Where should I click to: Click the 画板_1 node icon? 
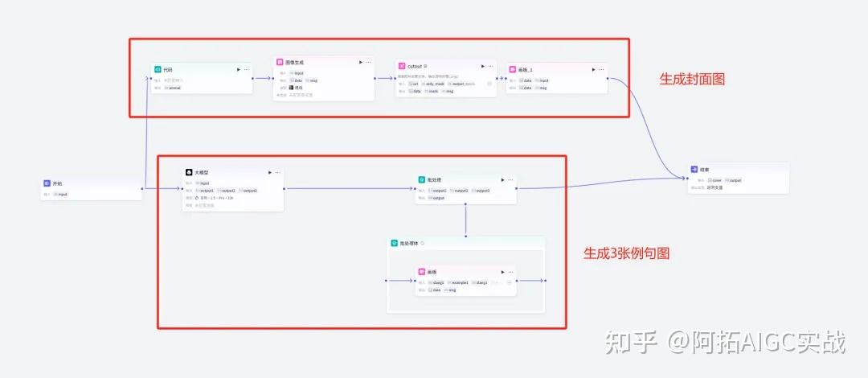coord(512,69)
